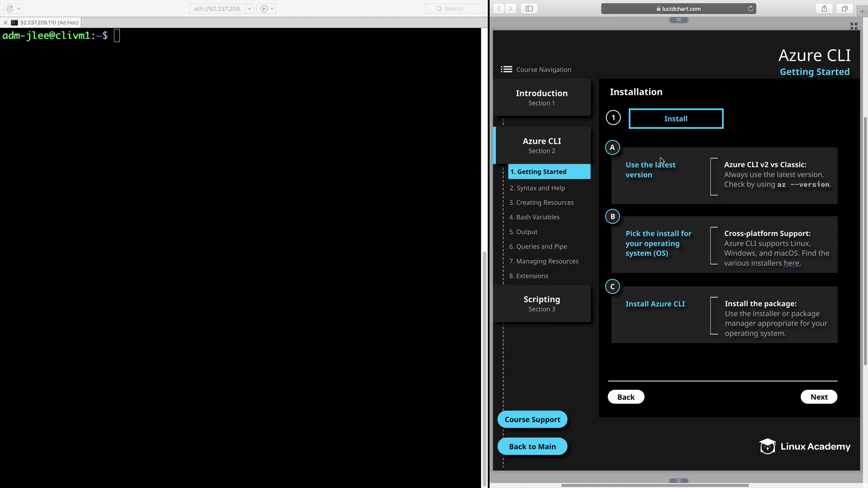Close the 52.237.209.110 terminal tab
The height and width of the screenshot is (488, 868).
[x=5, y=23]
